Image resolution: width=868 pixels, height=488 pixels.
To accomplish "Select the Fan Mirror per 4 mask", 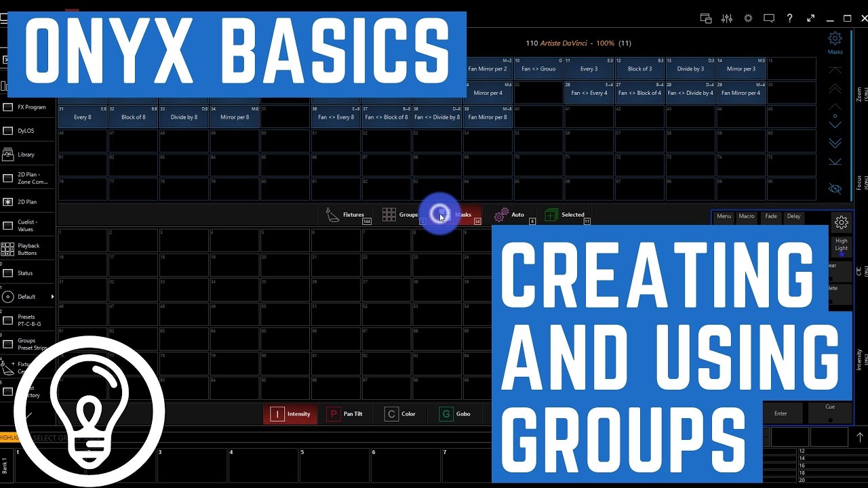I will click(741, 93).
